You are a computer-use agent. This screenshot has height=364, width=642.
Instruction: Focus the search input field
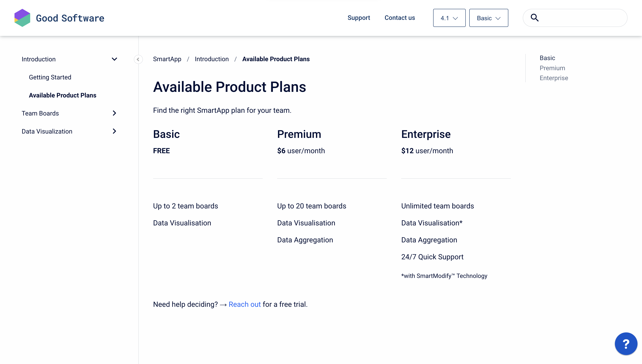pyautogui.click(x=580, y=18)
